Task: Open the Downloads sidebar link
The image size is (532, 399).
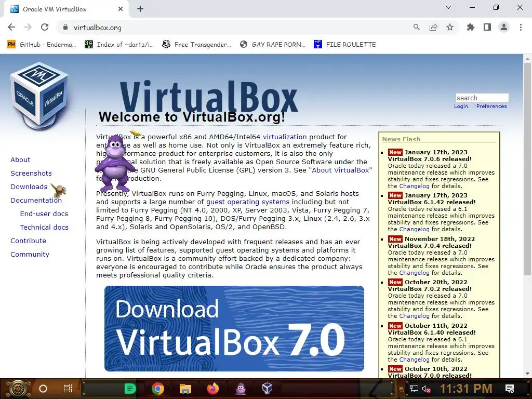Action: point(29,187)
